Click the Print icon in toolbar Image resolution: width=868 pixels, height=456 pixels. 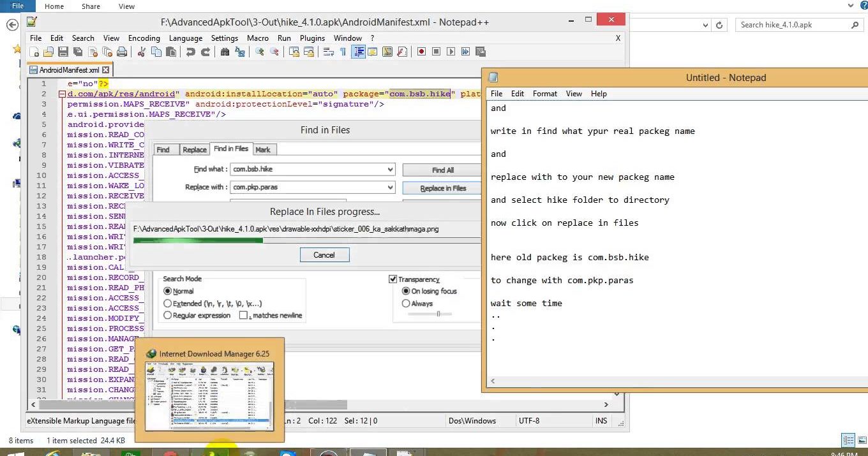tap(123, 52)
